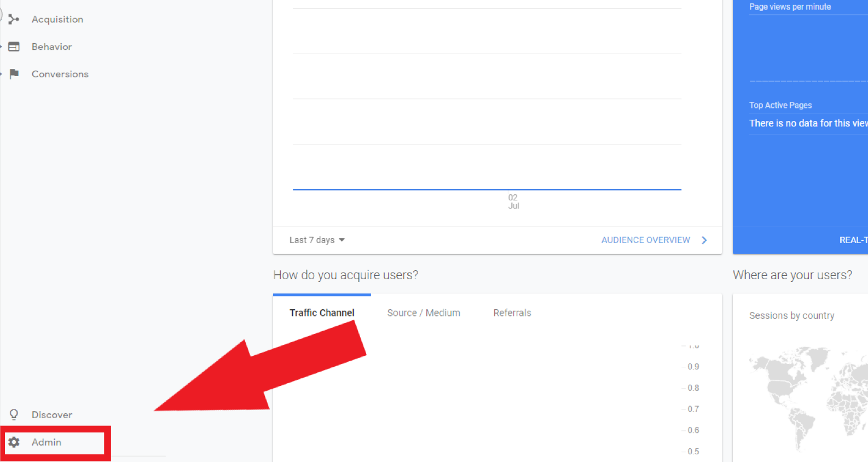868x462 pixels.
Task: Select the Behavior label in the sidebar
Action: pyautogui.click(x=52, y=47)
